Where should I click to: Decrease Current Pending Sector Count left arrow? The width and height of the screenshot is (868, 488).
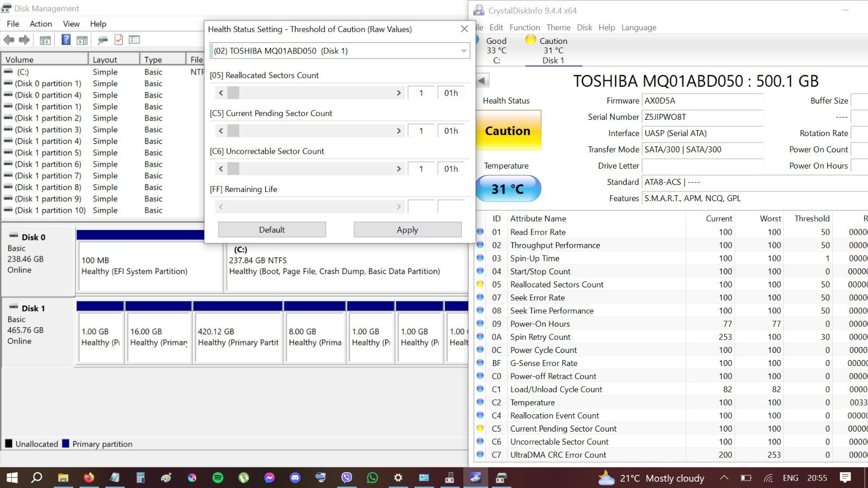click(x=221, y=131)
